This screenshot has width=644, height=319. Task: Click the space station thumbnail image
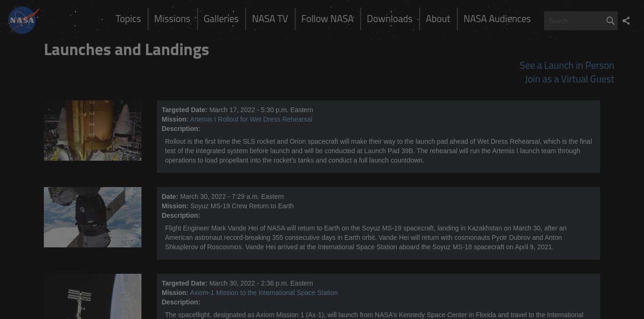tap(92, 296)
